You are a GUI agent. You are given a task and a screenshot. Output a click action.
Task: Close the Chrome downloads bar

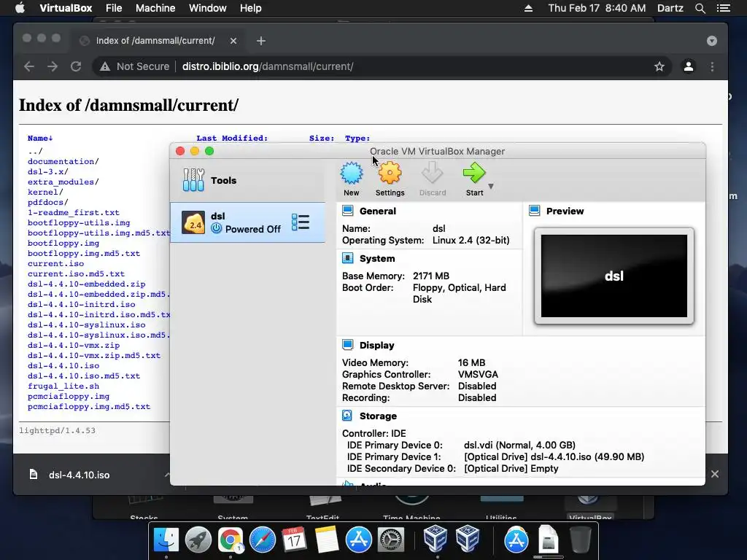tap(715, 474)
